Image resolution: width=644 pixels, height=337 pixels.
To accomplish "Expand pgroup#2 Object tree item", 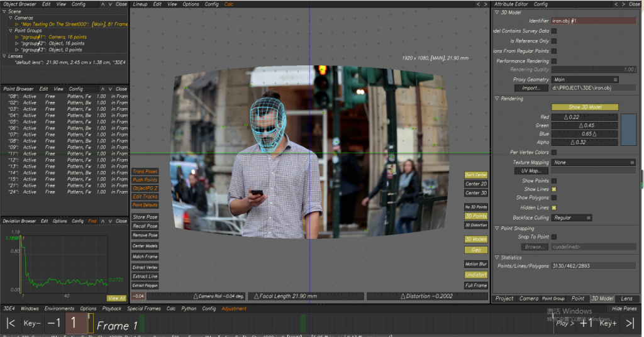I will [17, 43].
